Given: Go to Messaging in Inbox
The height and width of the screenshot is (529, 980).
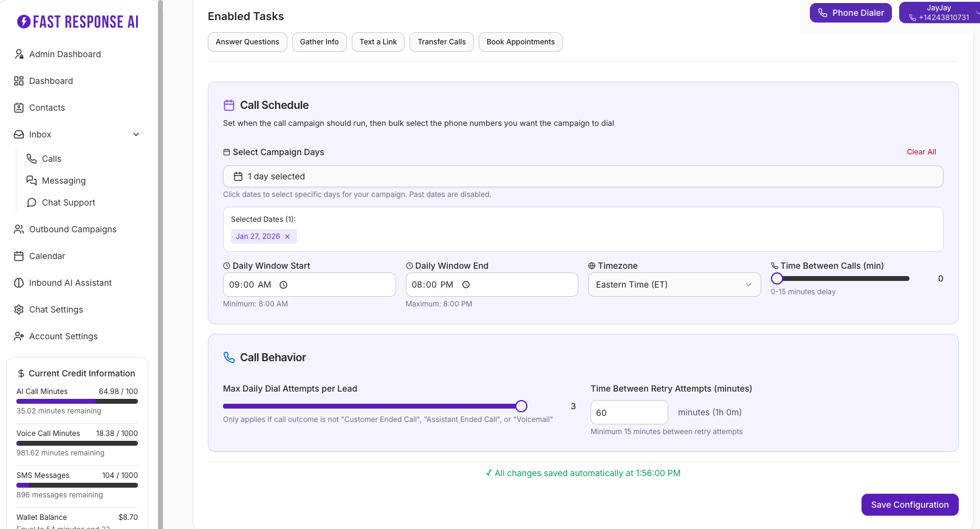Looking at the screenshot, I should coord(64,181).
